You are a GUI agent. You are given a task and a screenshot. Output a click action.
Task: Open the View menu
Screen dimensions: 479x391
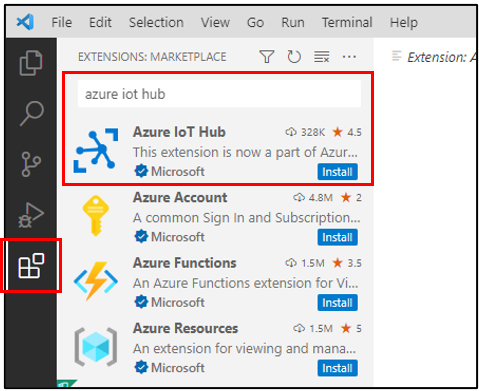[x=215, y=23]
